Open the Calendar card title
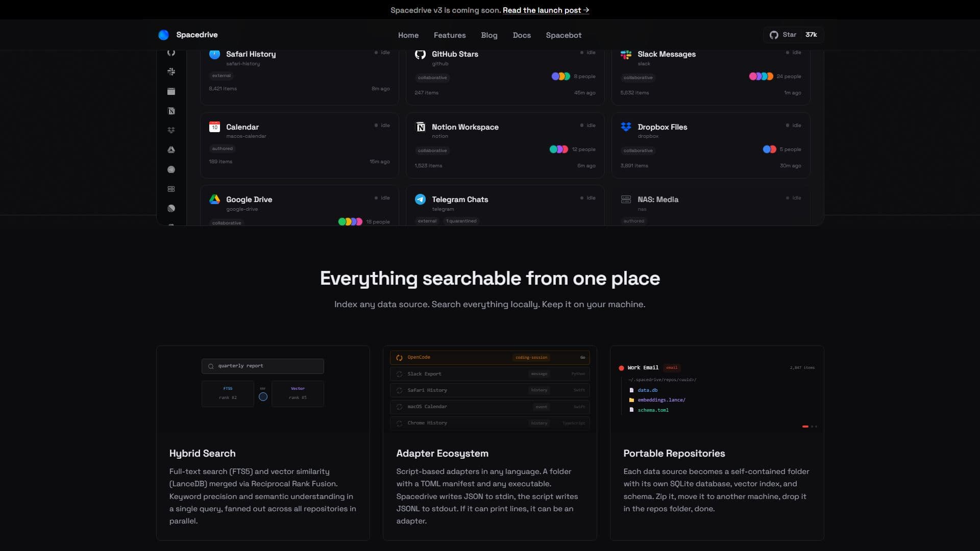Image resolution: width=980 pixels, height=551 pixels. click(x=242, y=127)
